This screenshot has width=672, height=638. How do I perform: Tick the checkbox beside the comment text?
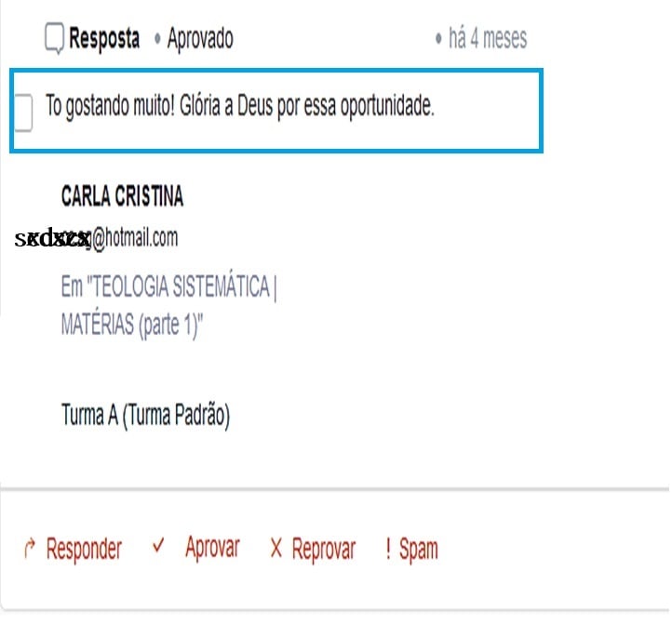23,113
